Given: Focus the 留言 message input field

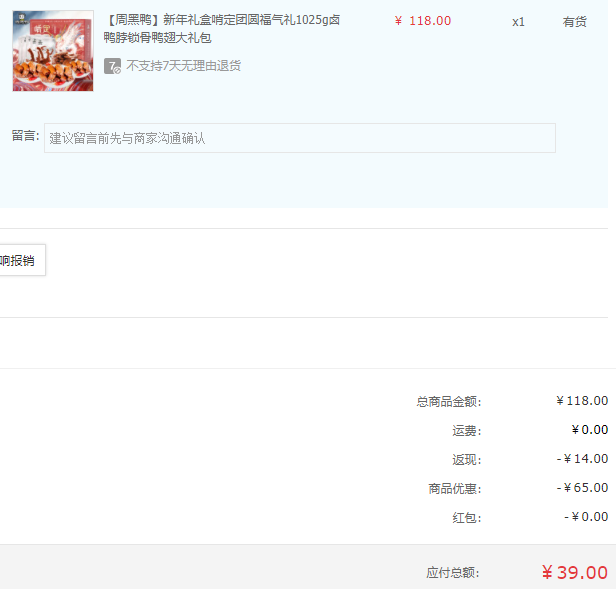Looking at the screenshot, I should (x=300, y=138).
